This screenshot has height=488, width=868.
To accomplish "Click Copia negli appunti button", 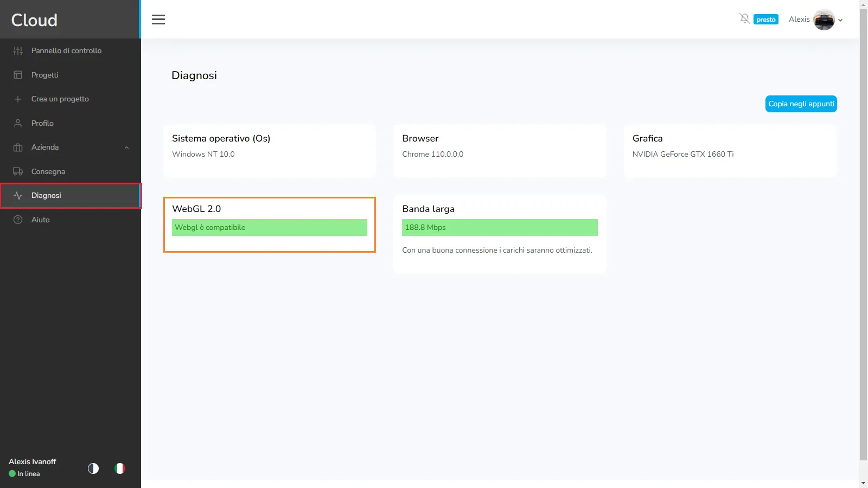I will click(801, 104).
